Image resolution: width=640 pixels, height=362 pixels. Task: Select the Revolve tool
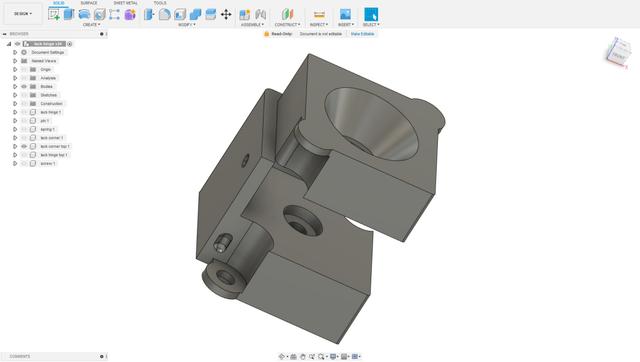coord(84,14)
